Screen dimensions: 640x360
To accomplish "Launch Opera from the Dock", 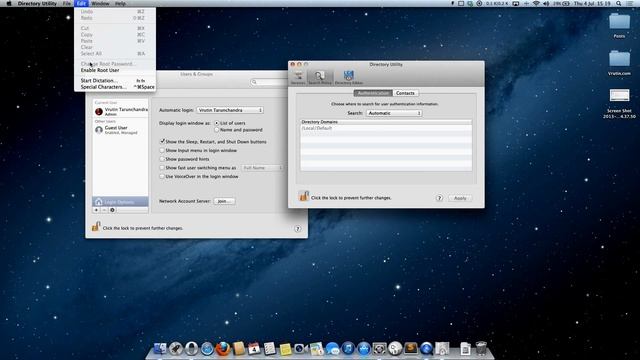I will (191, 349).
